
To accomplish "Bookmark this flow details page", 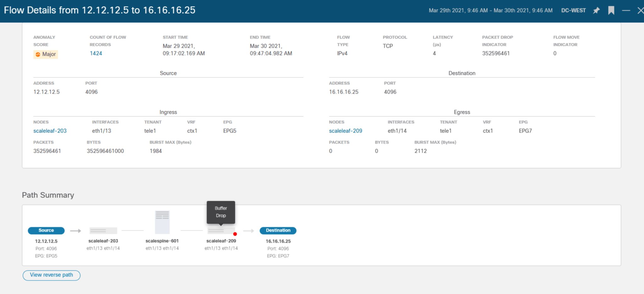I will [611, 10].
